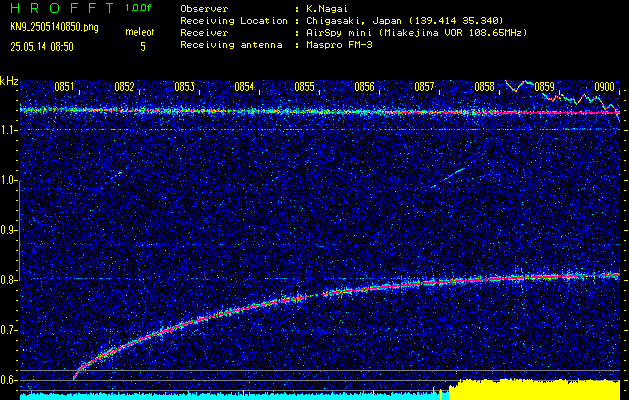Click the meteor echo streak near 0857

point(448,178)
